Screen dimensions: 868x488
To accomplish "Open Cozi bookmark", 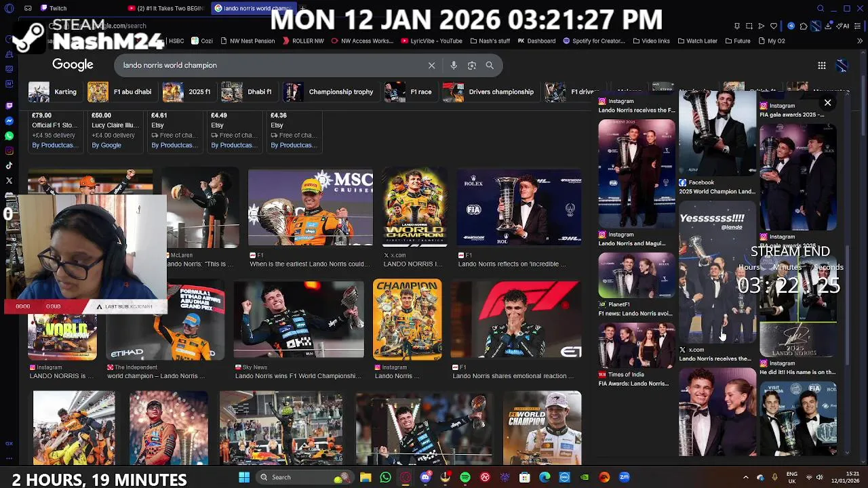I will 202,41.
